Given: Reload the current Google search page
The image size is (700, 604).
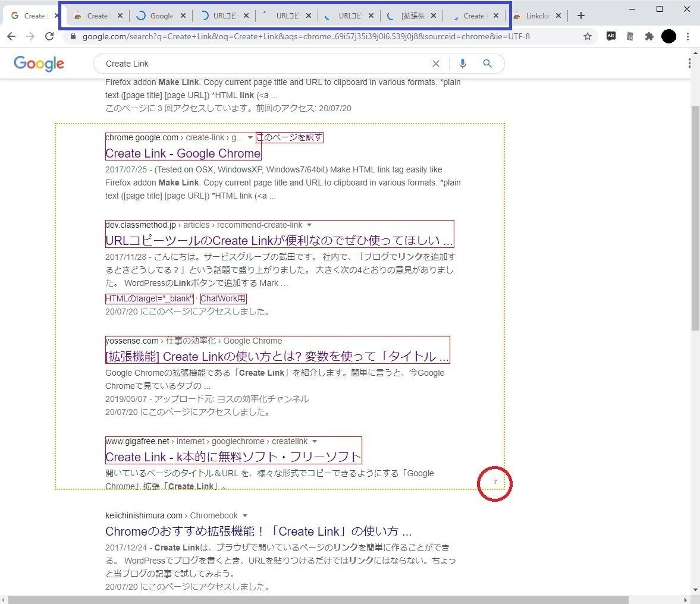Looking at the screenshot, I should pyautogui.click(x=49, y=37).
